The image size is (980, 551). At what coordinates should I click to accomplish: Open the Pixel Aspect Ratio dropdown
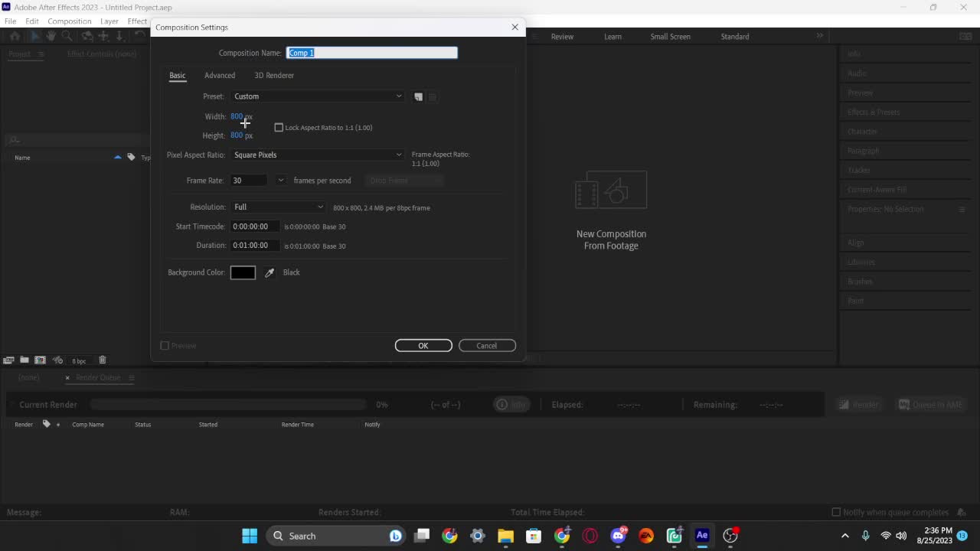point(317,155)
